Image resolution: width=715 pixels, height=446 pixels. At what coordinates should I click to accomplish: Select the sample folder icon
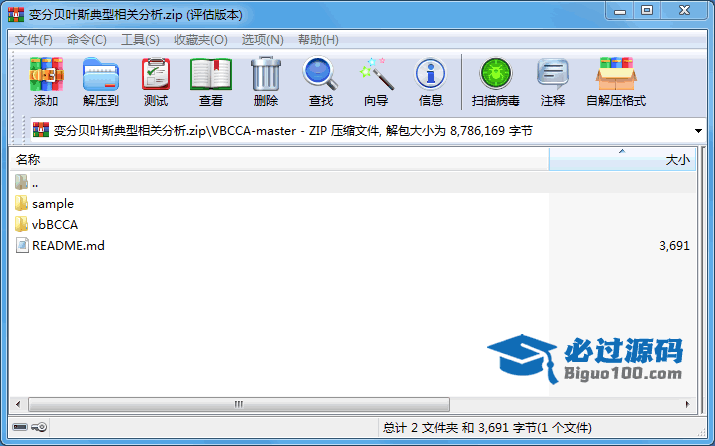(x=21, y=203)
